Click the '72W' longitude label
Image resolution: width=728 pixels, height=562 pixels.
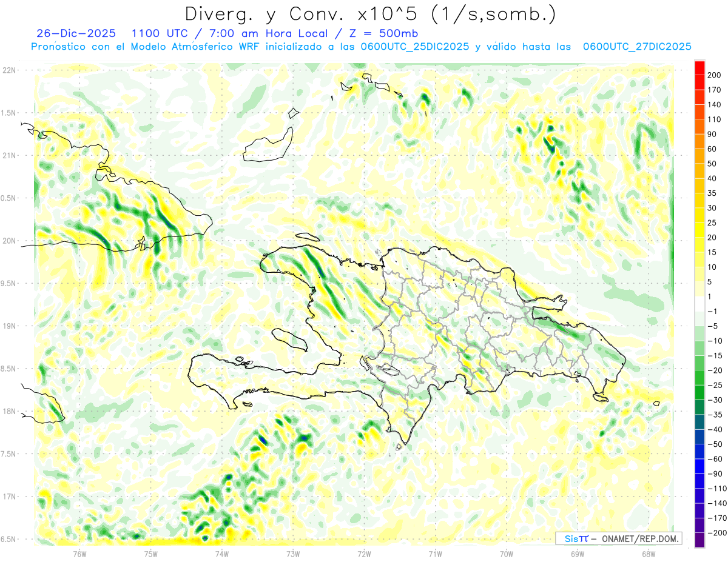tap(364, 553)
